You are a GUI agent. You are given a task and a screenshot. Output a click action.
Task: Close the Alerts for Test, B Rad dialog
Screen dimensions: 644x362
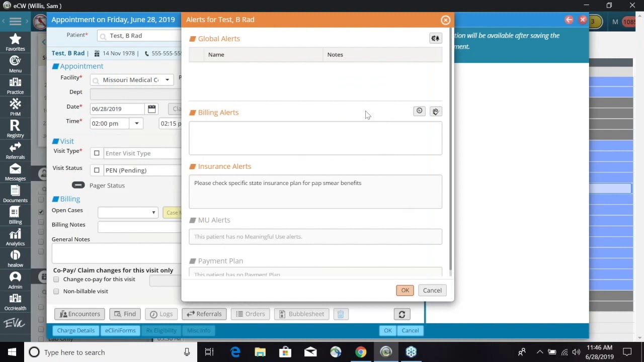445,20
